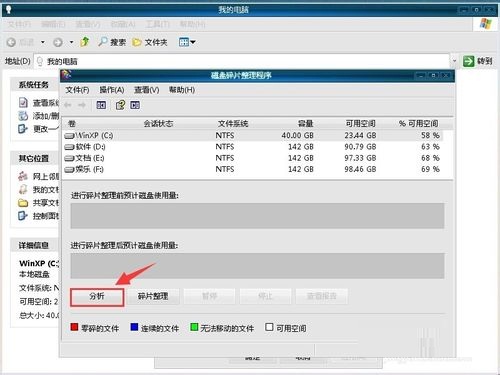
Task: Toggle the console tree icon in Defragmenter toolbar
Action: click(x=101, y=105)
